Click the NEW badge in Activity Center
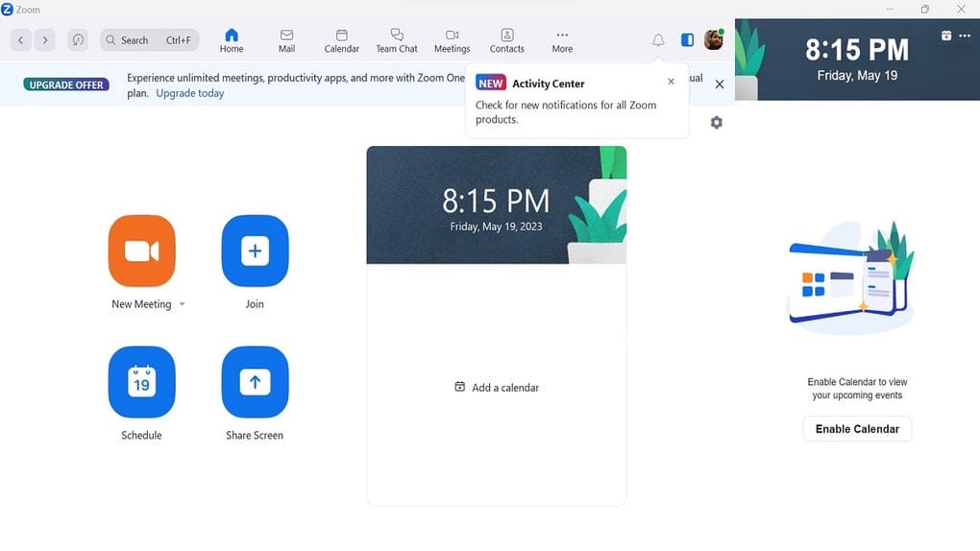 pos(491,84)
